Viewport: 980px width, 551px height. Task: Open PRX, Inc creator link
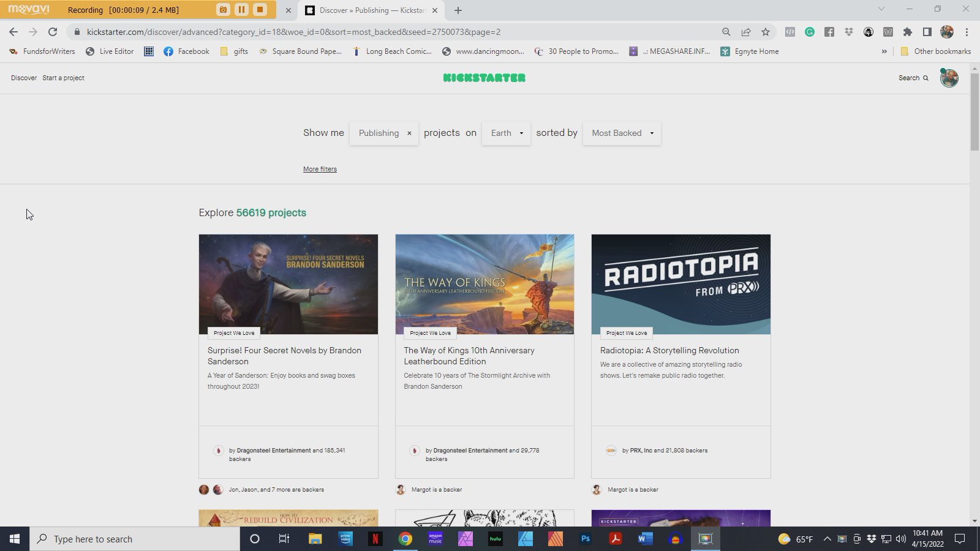coord(641,450)
